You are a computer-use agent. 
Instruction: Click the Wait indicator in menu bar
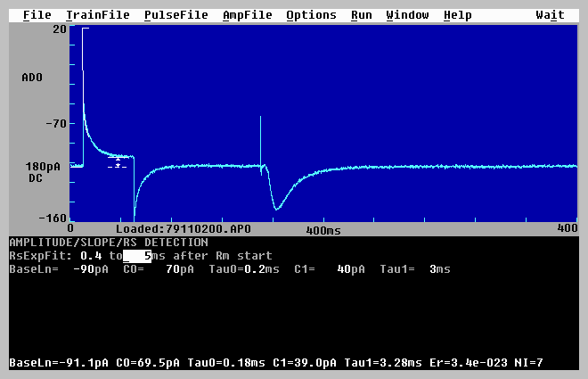(x=550, y=15)
